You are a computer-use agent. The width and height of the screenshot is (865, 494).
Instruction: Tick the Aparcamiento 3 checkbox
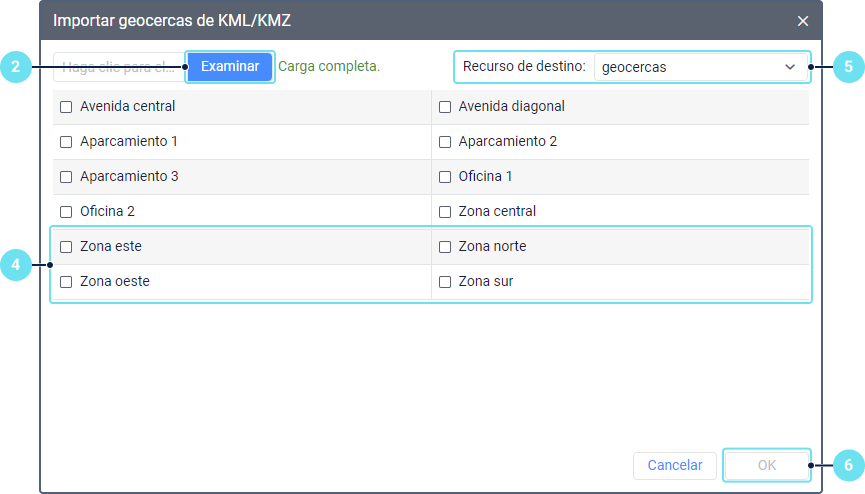coord(66,176)
